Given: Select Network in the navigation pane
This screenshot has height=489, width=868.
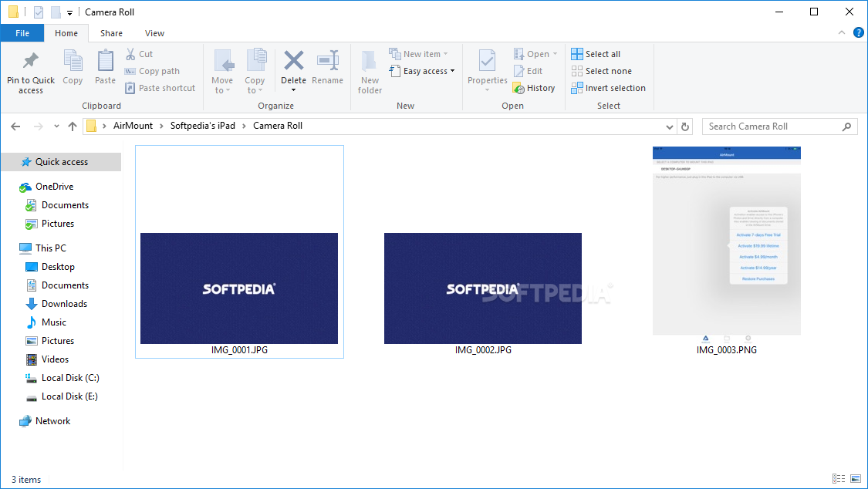Looking at the screenshot, I should [x=52, y=421].
